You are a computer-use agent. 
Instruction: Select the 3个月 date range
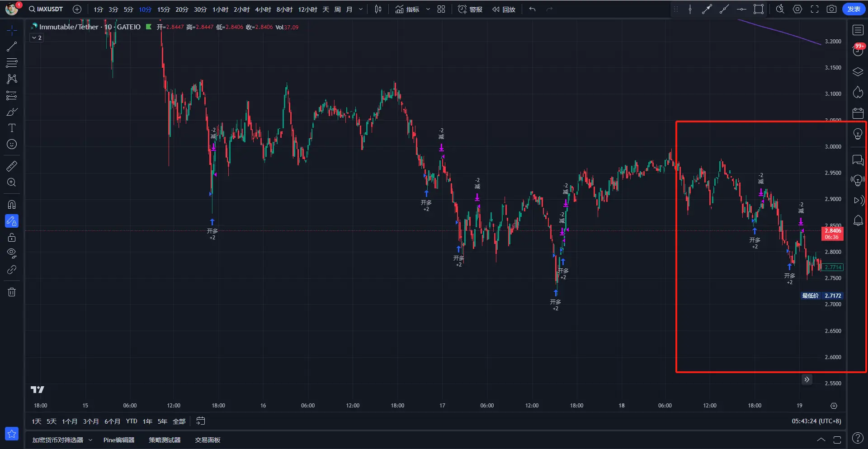91,421
